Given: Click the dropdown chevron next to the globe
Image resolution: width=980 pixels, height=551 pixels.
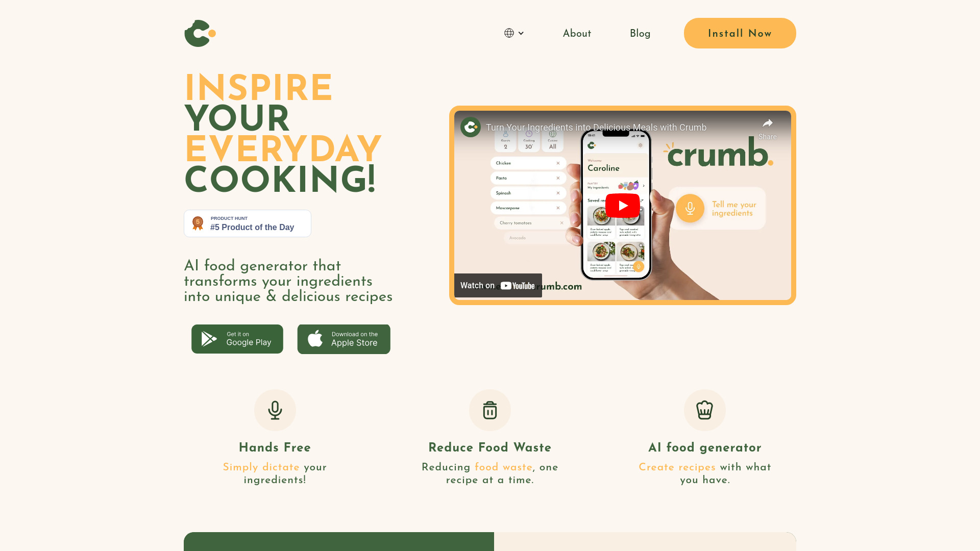Looking at the screenshot, I should pos(521,33).
